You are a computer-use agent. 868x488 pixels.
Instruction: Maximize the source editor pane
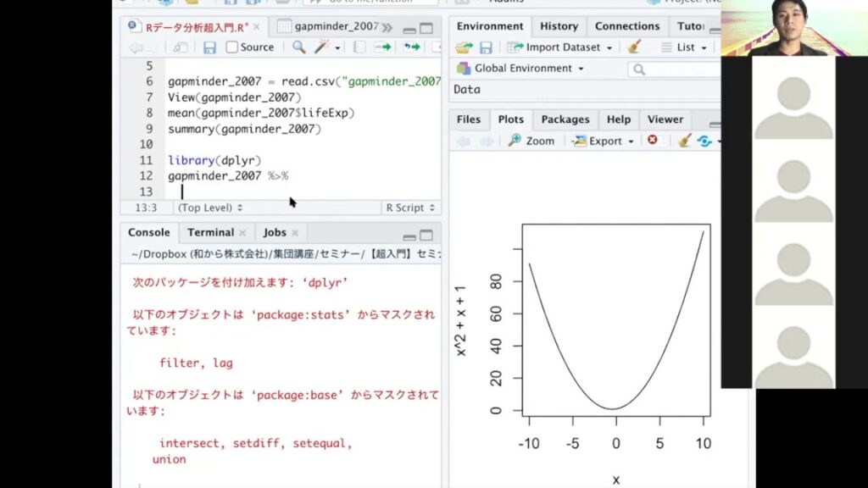426,28
